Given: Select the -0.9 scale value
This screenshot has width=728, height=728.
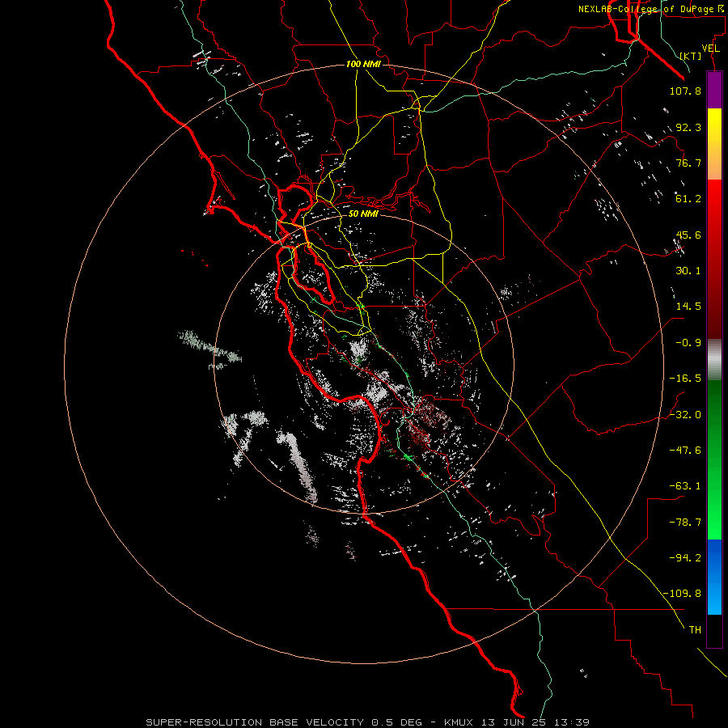Looking at the screenshot, I should tap(688, 343).
